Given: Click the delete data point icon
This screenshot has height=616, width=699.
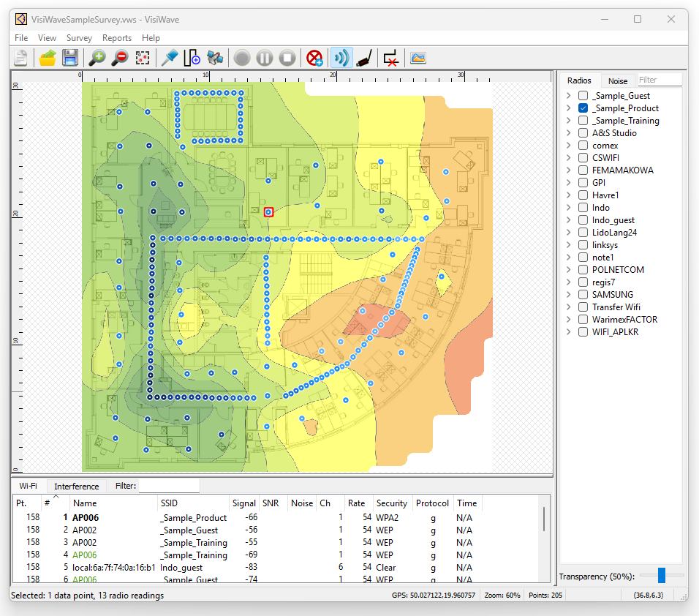Looking at the screenshot, I should pos(390,57).
